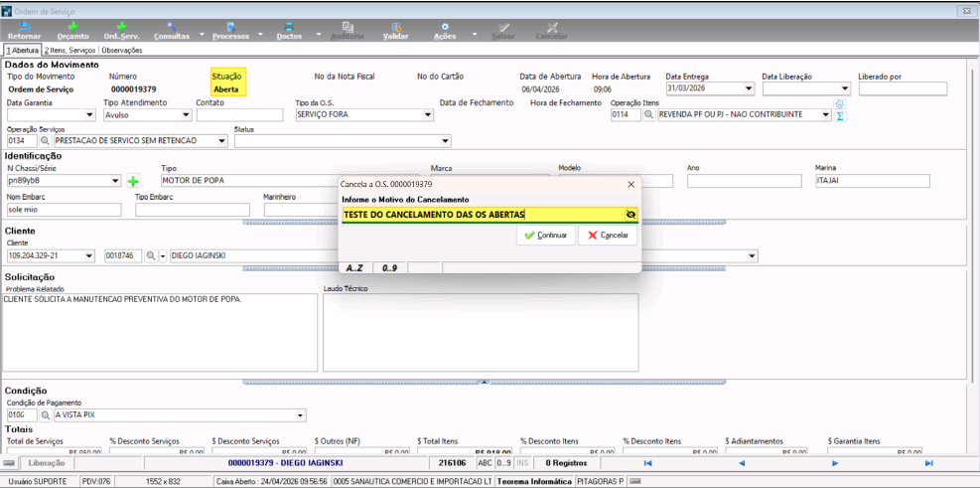The image size is (980, 488).
Task: Go to first record navigation arrow
Action: pos(647,463)
